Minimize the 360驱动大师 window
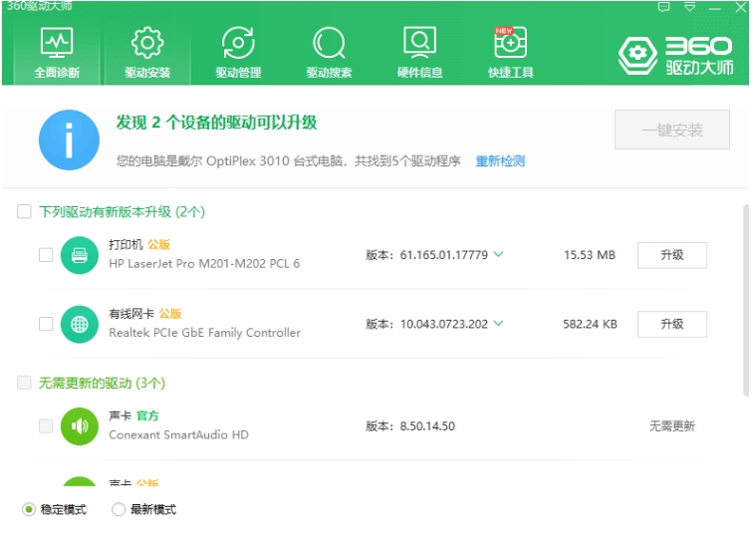 [715, 8]
